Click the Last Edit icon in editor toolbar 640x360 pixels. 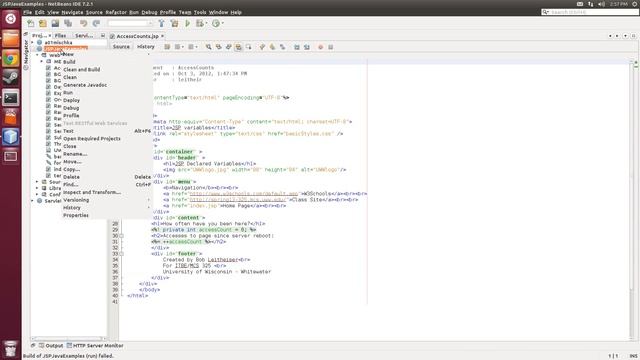click(167, 47)
